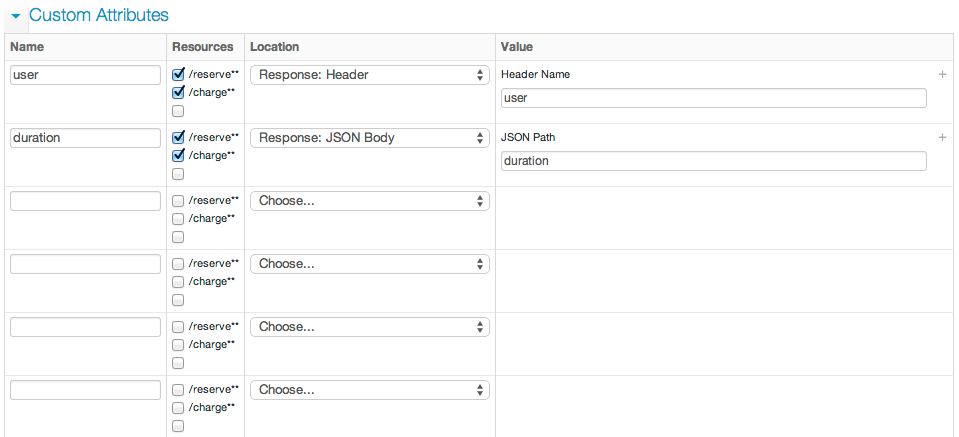Uncheck /charge** for the user attribute
The width and height of the screenshot is (959, 437).
178,93
